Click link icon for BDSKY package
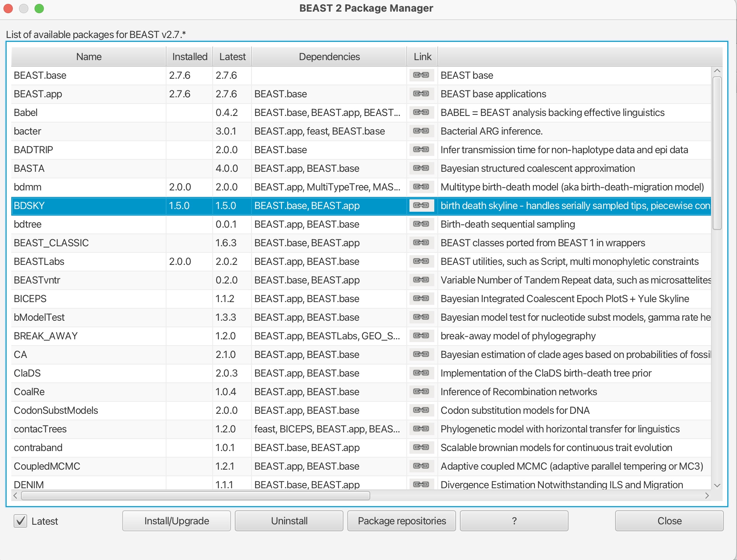 point(421,206)
